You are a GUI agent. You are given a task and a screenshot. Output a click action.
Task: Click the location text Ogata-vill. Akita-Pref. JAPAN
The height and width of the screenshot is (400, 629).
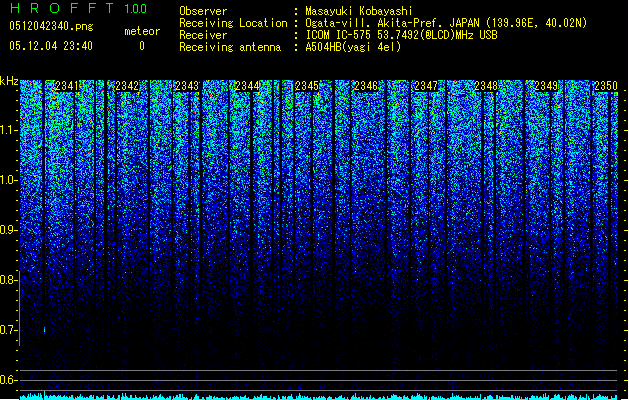click(x=392, y=23)
